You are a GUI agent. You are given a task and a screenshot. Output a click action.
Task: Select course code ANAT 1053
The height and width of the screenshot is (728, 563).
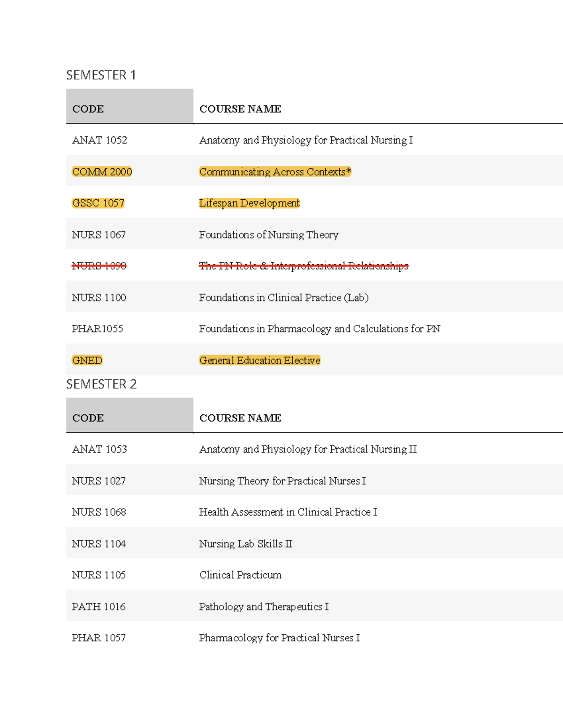[99, 449]
